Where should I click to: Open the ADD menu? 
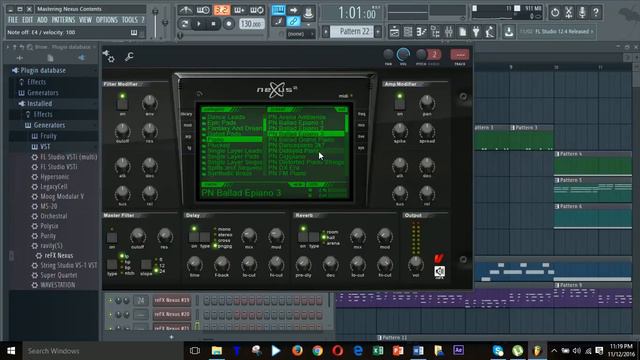42,20
